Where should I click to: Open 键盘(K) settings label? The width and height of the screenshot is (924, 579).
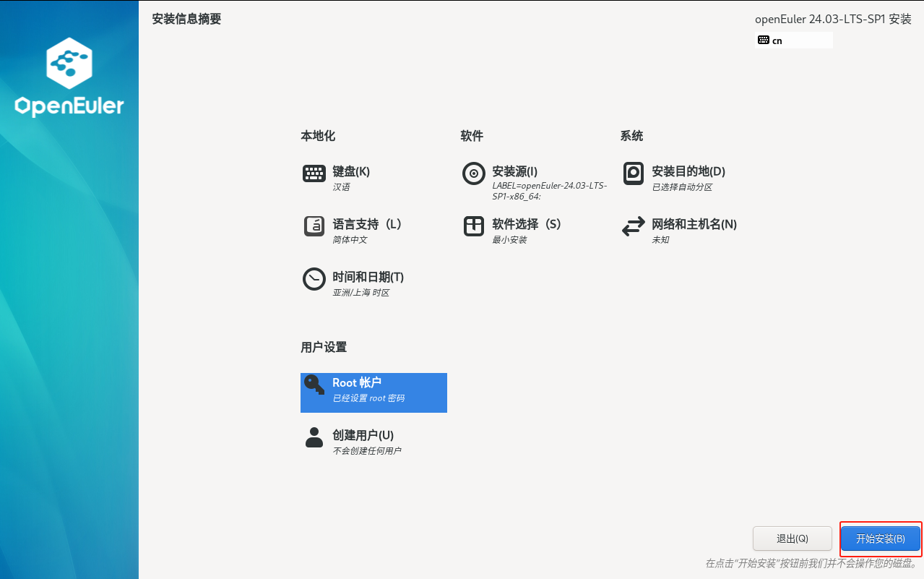351,171
